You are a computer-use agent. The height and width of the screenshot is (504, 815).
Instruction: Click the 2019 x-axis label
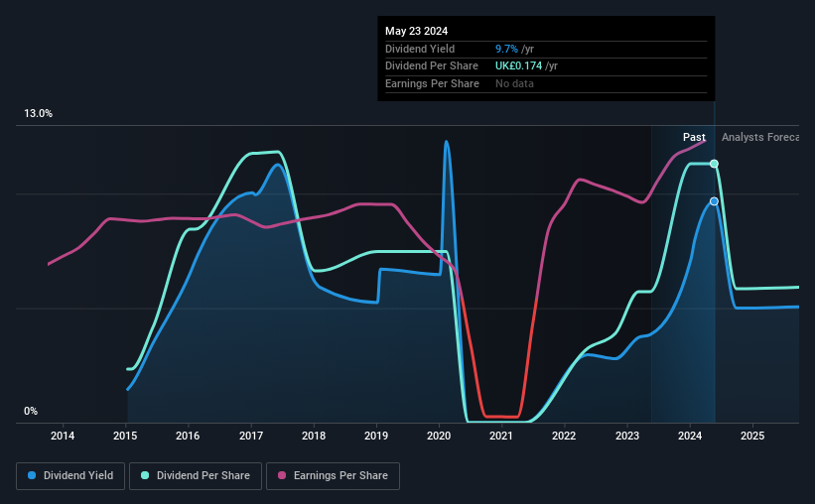click(x=376, y=436)
